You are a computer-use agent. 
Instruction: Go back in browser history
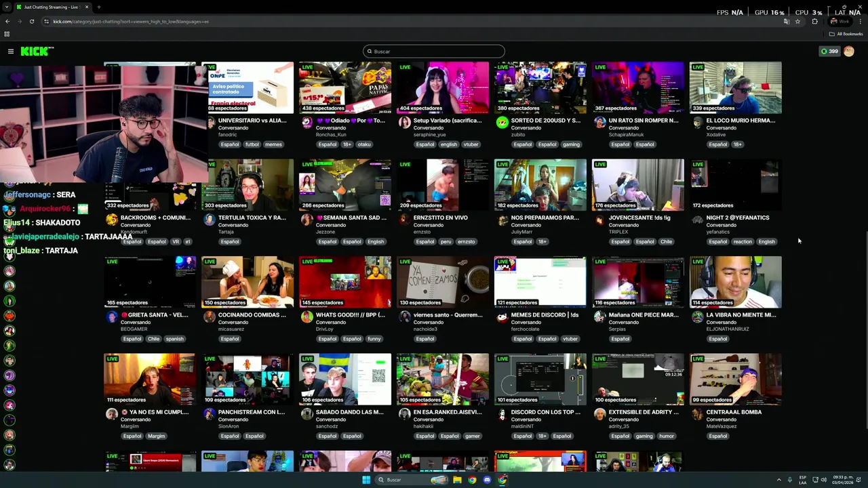(7, 21)
